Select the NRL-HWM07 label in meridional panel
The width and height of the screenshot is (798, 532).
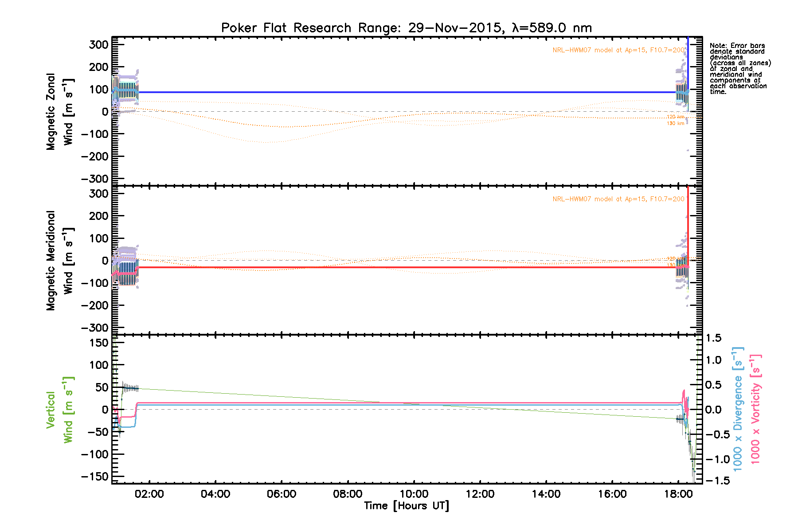[x=618, y=199]
